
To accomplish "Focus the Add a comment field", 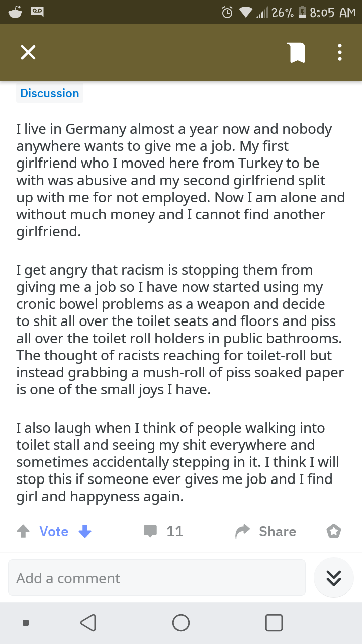I will click(x=156, y=578).
